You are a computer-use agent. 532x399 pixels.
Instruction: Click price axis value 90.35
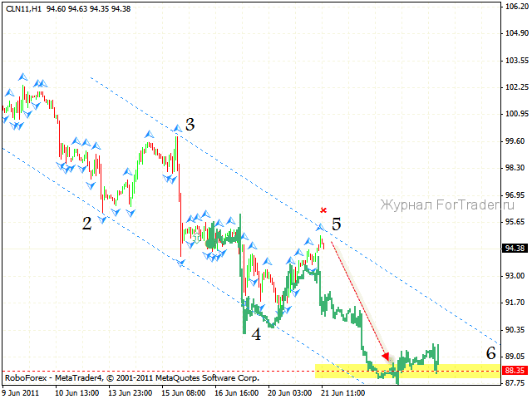517,329
